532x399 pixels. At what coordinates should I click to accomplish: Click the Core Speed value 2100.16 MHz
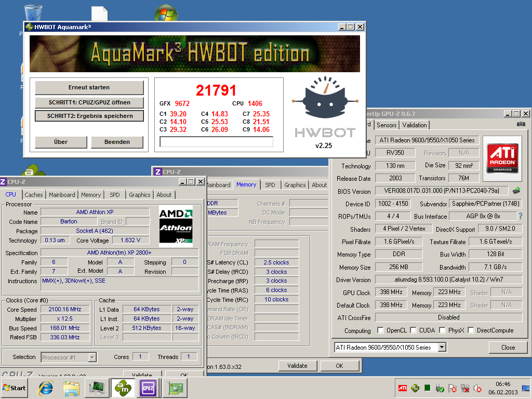pyautogui.click(x=65, y=309)
